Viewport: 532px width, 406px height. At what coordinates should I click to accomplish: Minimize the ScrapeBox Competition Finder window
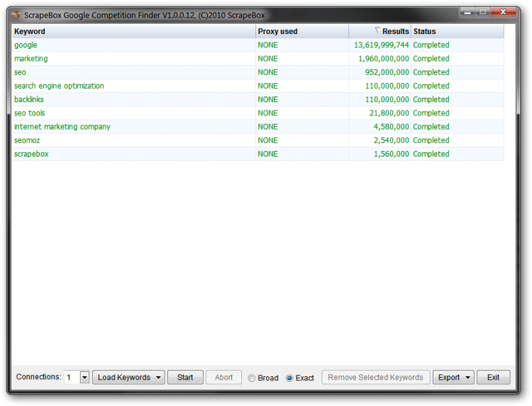(467, 12)
